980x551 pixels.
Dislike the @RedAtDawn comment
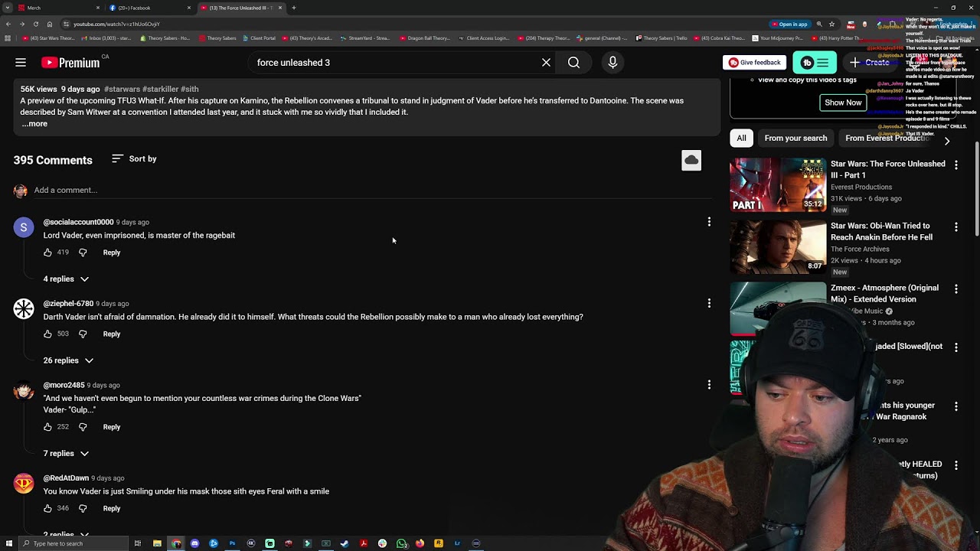(x=83, y=508)
